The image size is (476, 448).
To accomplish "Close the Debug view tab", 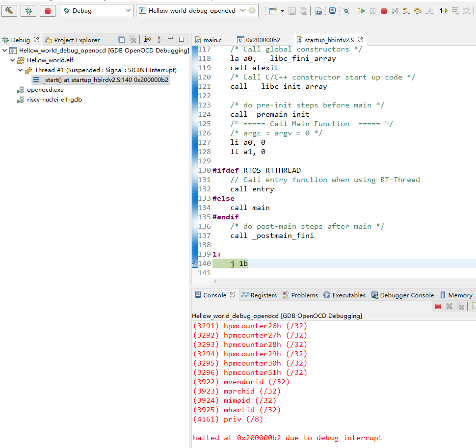I will [x=36, y=40].
